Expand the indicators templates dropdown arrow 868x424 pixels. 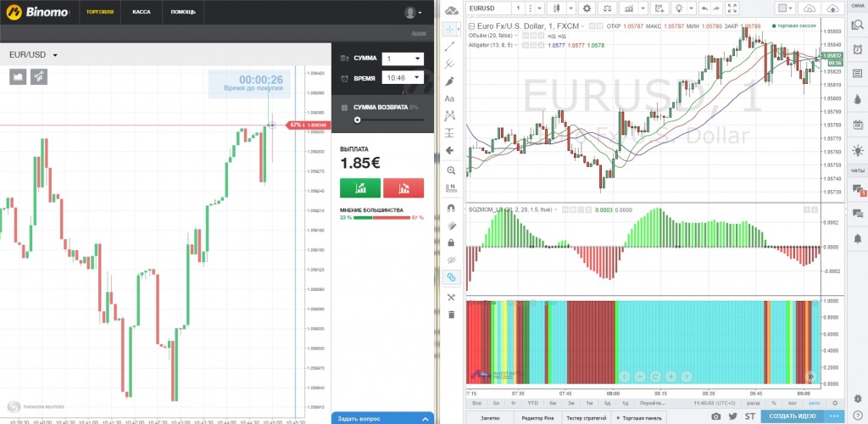643,8
